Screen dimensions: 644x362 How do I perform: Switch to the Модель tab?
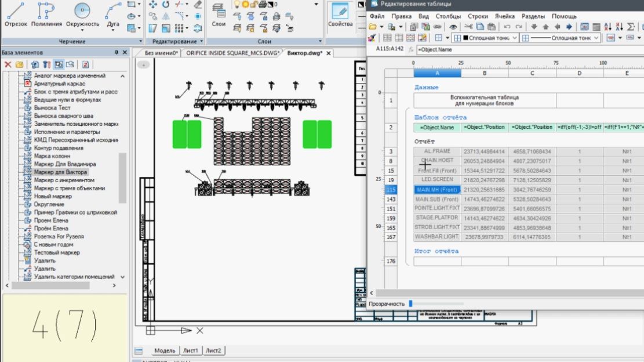pos(165,350)
